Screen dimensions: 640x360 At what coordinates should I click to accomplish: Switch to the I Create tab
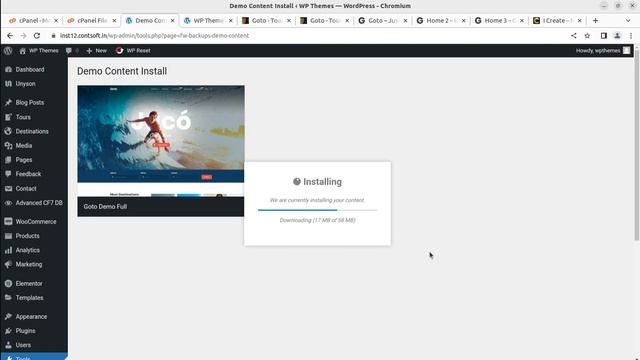[x=557, y=20]
